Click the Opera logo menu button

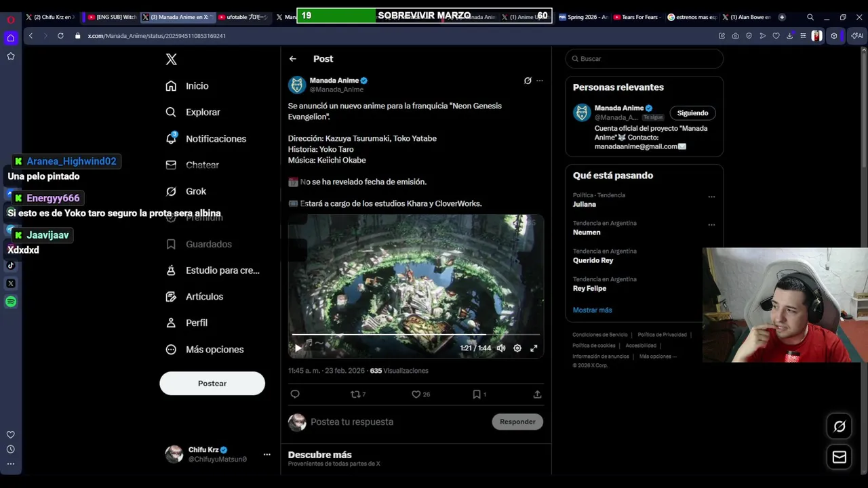point(11,20)
